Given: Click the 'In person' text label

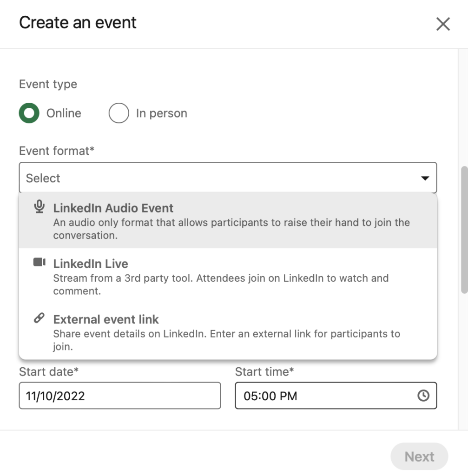Looking at the screenshot, I should click(x=161, y=113).
